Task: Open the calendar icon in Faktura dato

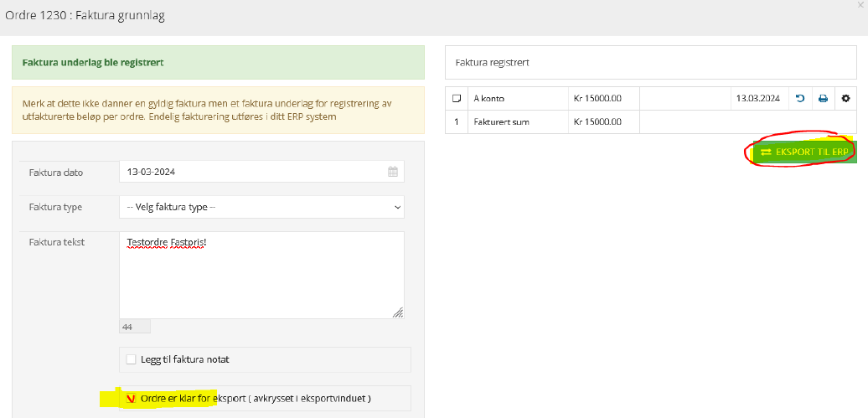Action: [x=392, y=172]
